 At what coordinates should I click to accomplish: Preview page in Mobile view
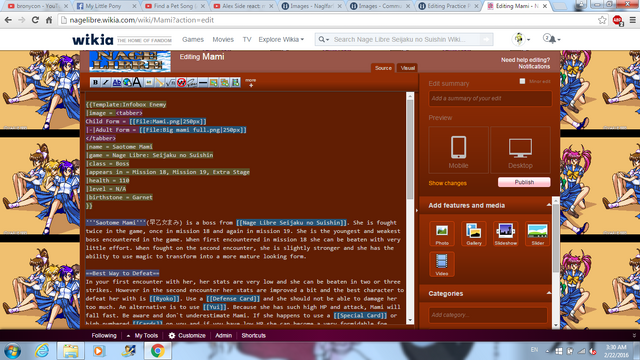click(458, 150)
